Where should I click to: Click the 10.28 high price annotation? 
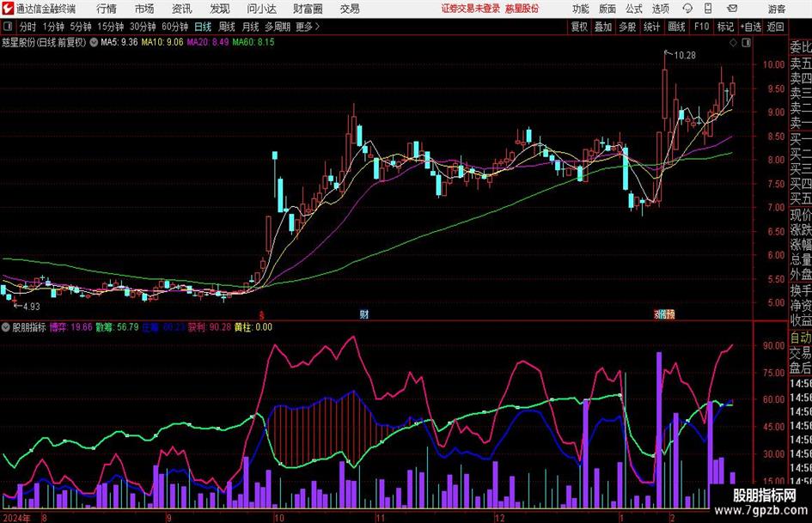click(685, 55)
